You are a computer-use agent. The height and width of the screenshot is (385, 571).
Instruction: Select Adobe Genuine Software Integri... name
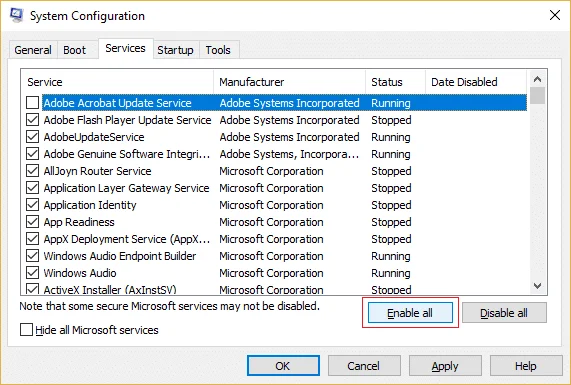[127, 154]
